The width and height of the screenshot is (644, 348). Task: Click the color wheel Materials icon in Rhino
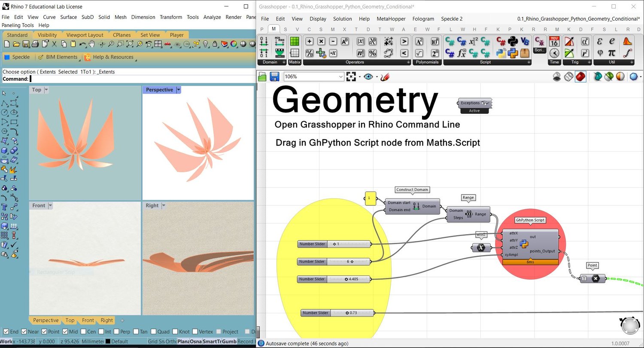tap(234, 44)
